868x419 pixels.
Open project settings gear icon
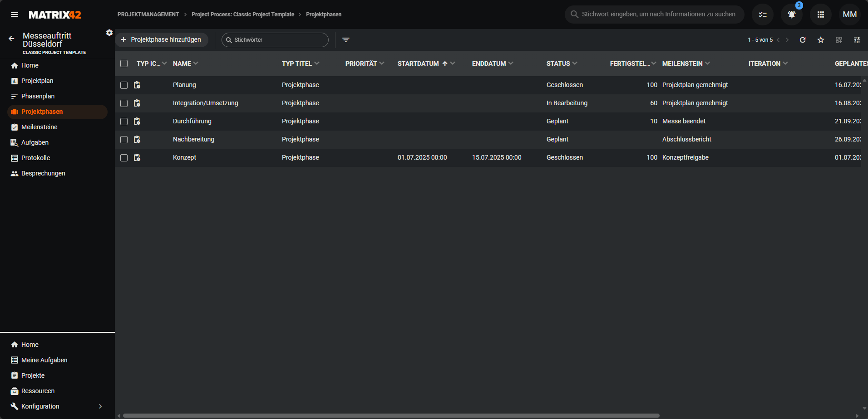(109, 33)
